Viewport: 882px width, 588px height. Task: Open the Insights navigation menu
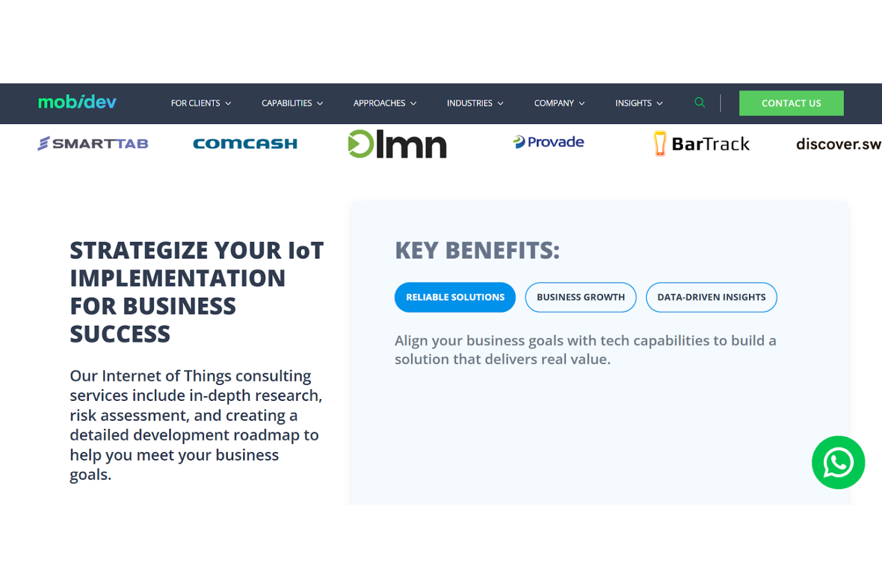[639, 103]
